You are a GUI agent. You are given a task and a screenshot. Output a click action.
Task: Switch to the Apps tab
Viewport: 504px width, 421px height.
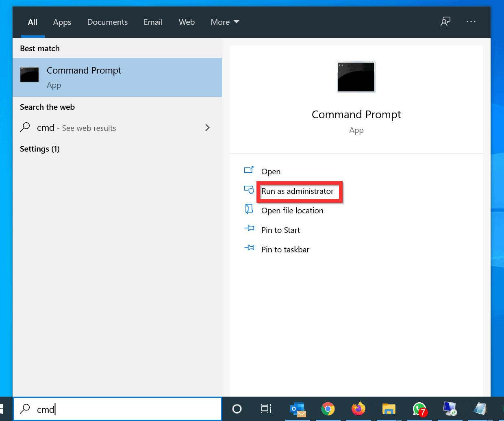coord(62,22)
